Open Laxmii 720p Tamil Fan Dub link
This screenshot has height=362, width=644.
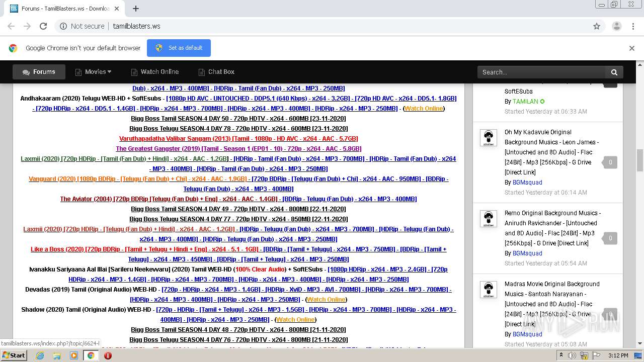[x=124, y=159]
